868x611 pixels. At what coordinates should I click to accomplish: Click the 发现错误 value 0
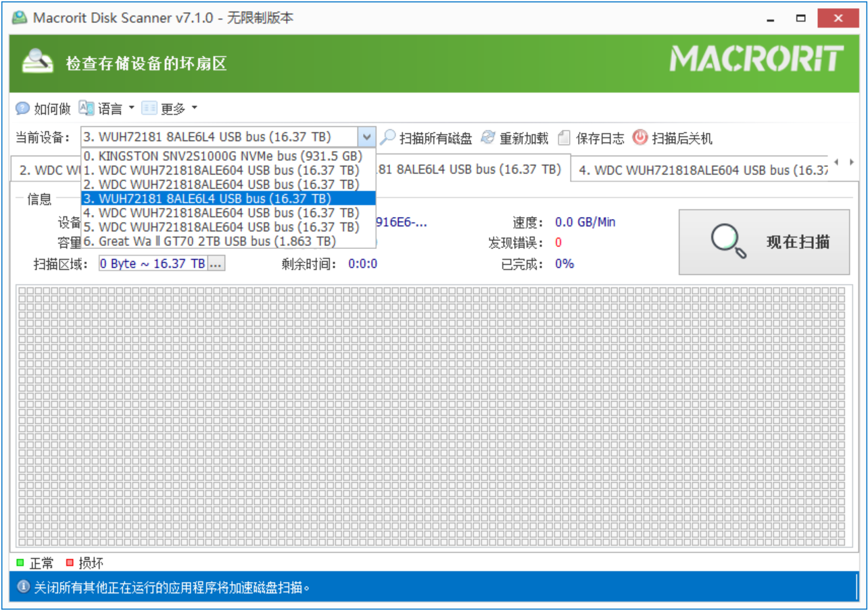pos(558,243)
